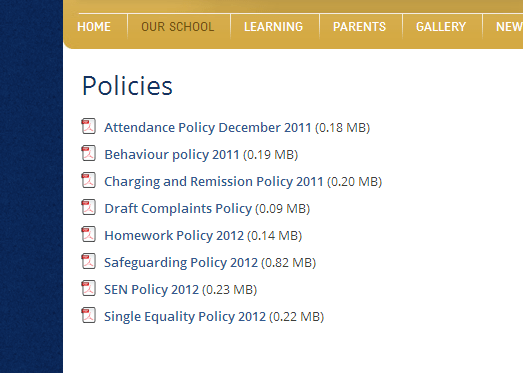Open Single Equality Policy 2012 link
Image resolution: width=523 pixels, height=373 pixels.
point(185,317)
